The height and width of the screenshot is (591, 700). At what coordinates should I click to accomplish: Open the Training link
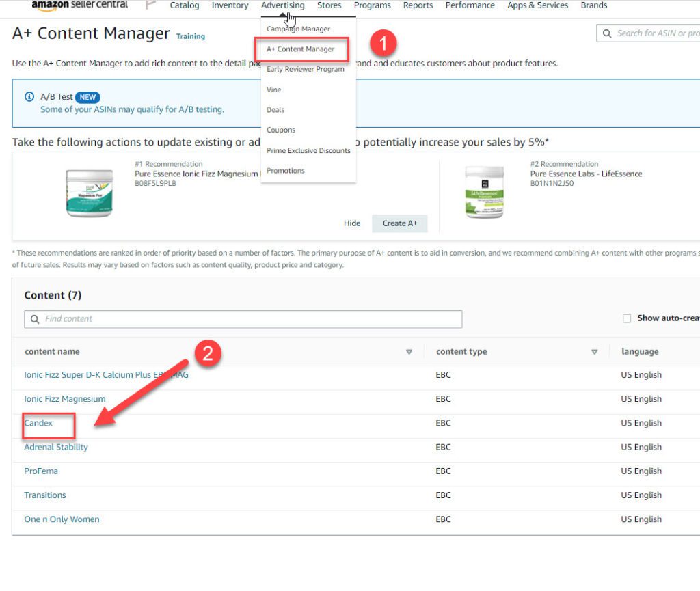coord(191,36)
